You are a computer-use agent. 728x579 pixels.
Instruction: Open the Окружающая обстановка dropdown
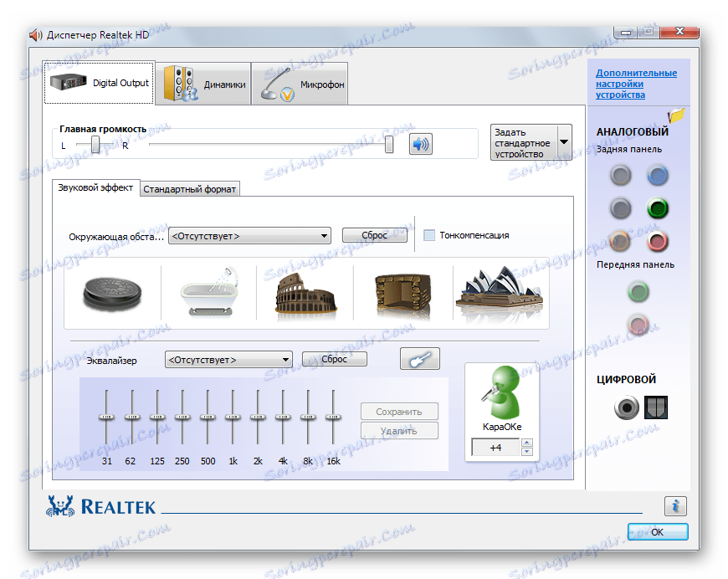250,236
